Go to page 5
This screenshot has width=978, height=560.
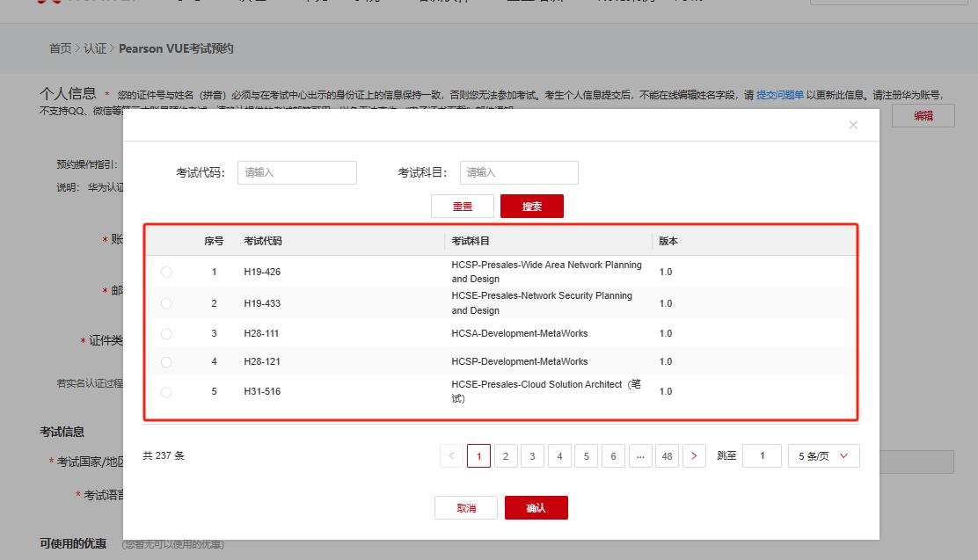click(587, 456)
